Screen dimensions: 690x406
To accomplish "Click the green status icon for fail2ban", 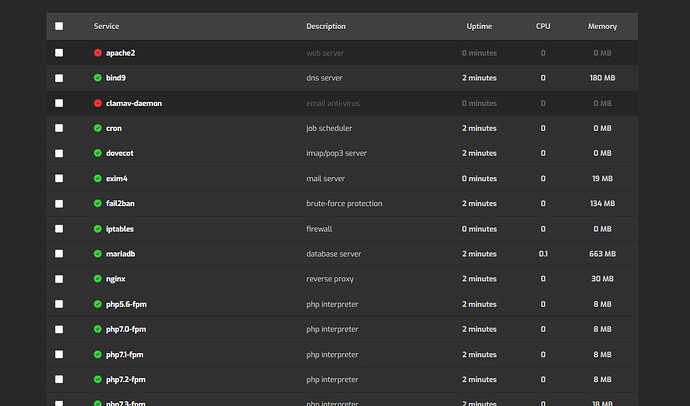I will point(98,203).
